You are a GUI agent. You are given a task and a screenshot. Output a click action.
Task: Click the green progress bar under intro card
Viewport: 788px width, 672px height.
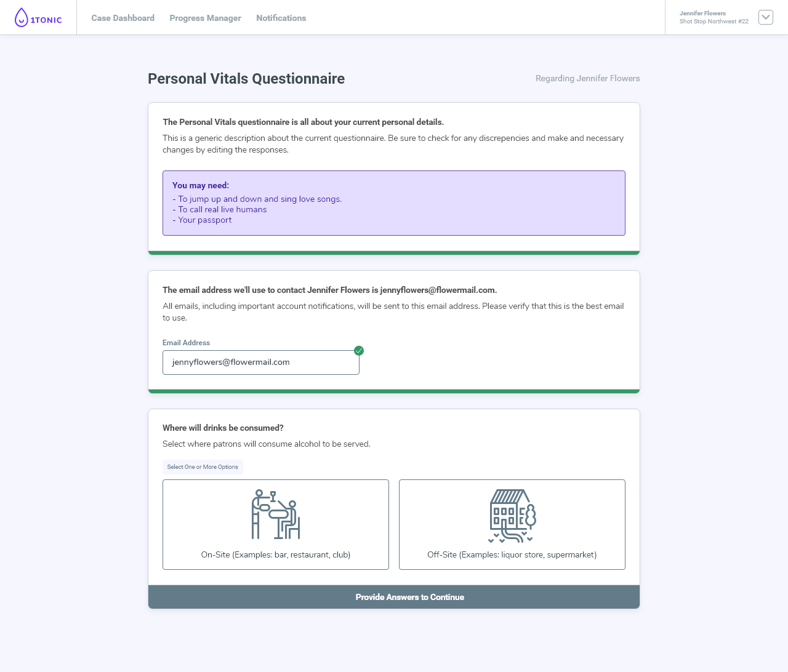tap(394, 253)
